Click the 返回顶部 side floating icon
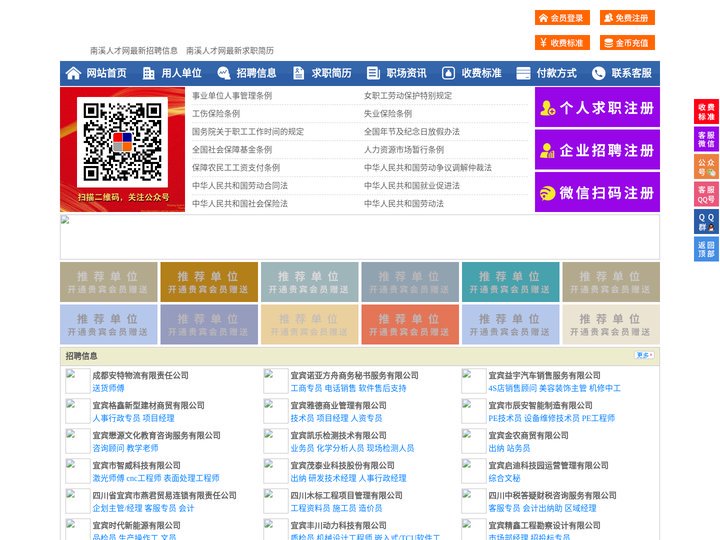720x540 pixels. point(706,249)
